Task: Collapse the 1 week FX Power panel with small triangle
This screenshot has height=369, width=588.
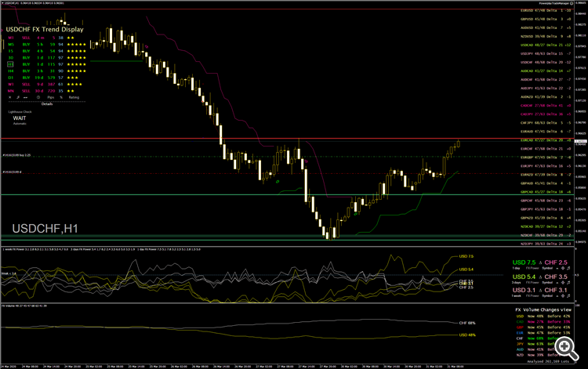Action: [557, 296]
